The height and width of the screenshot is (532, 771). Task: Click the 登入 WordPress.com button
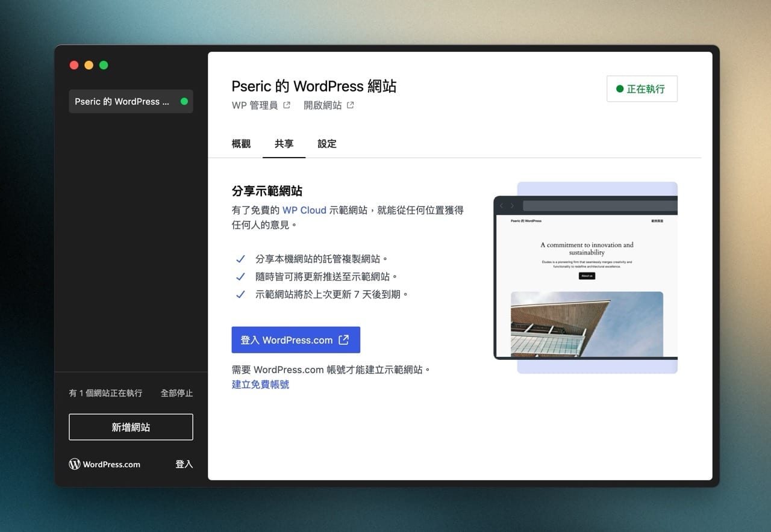(296, 340)
